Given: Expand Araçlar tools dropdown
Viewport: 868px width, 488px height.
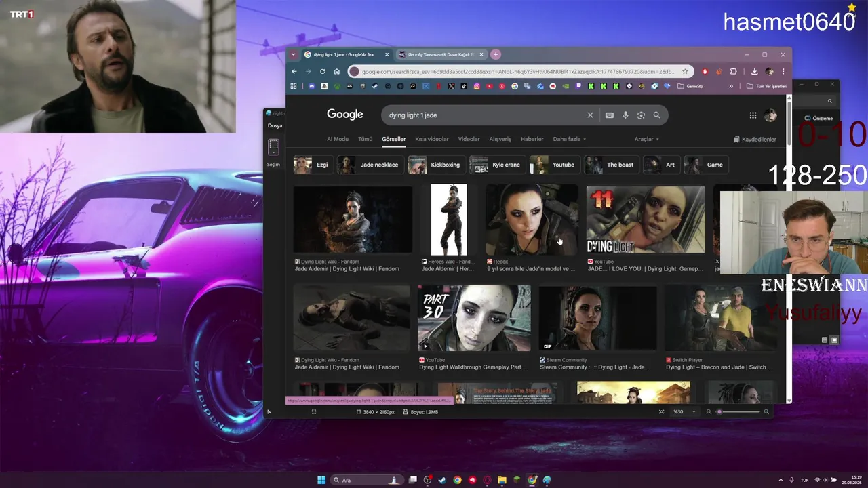Looking at the screenshot, I should [646, 139].
